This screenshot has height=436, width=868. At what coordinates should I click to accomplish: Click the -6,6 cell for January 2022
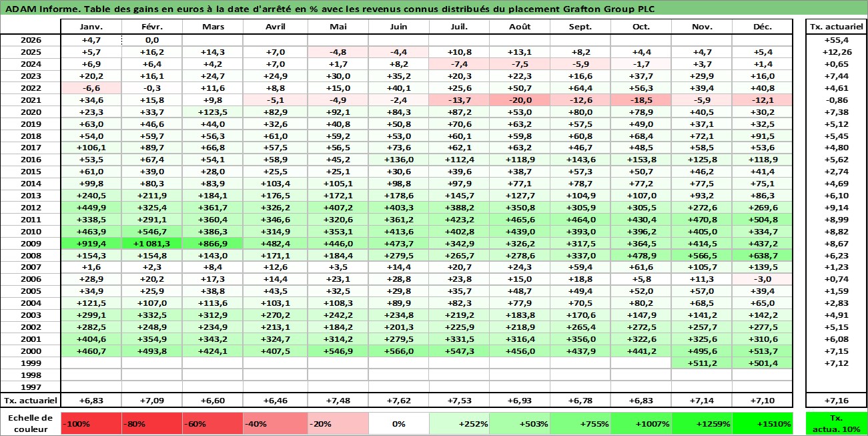click(x=91, y=87)
